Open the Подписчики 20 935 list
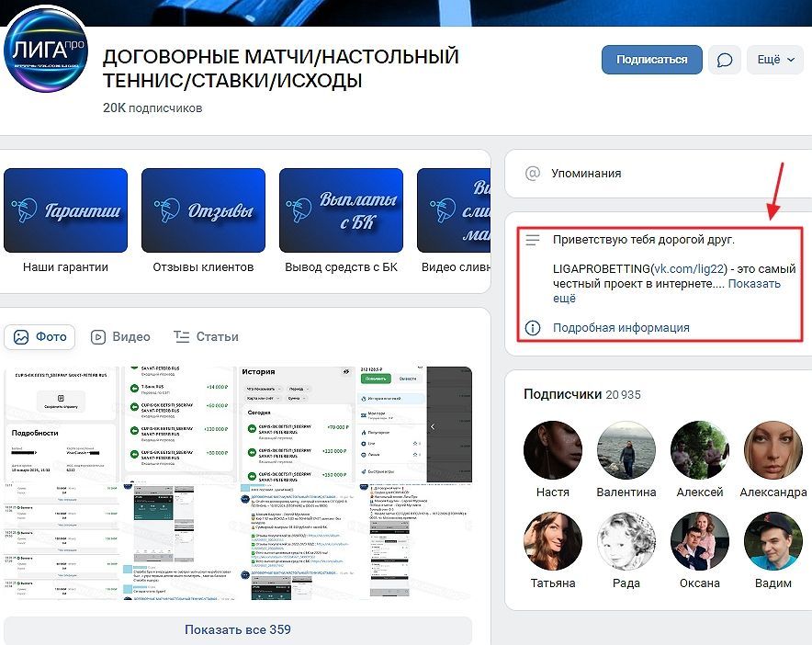This screenshot has width=812, height=645. [582, 394]
